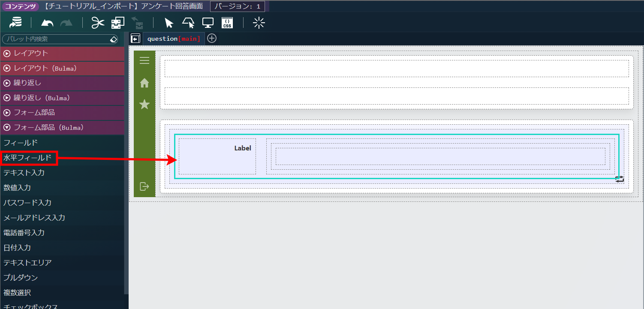Select フィールド in the palette
Viewport: 644px width, 309px height.
pos(62,143)
